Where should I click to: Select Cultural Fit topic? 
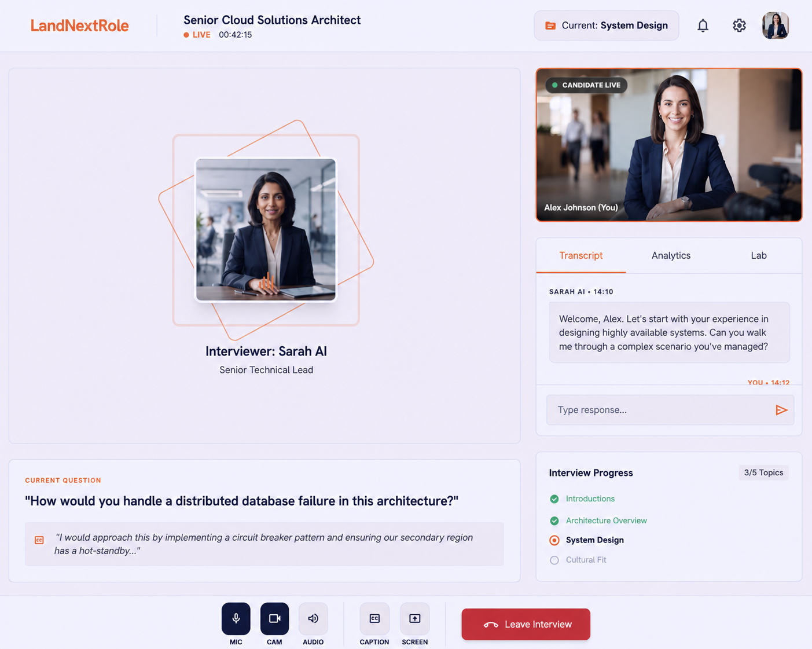click(586, 560)
